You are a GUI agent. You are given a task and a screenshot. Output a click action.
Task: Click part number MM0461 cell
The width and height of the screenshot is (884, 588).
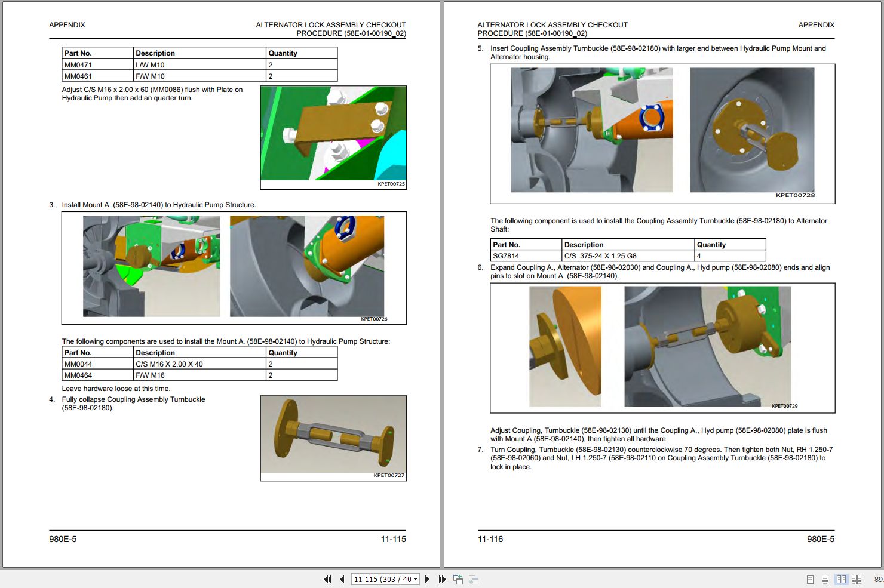tap(97, 76)
